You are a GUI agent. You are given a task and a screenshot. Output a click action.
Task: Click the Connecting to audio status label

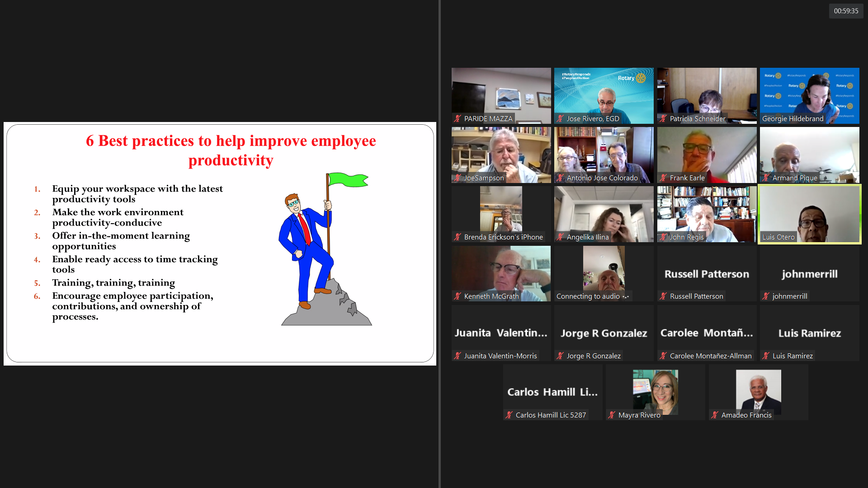click(588, 296)
